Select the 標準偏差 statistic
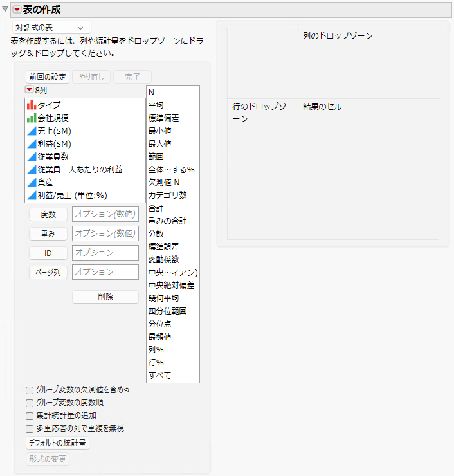The width and height of the screenshot is (454, 476). pyautogui.click(x=163, y=118)
